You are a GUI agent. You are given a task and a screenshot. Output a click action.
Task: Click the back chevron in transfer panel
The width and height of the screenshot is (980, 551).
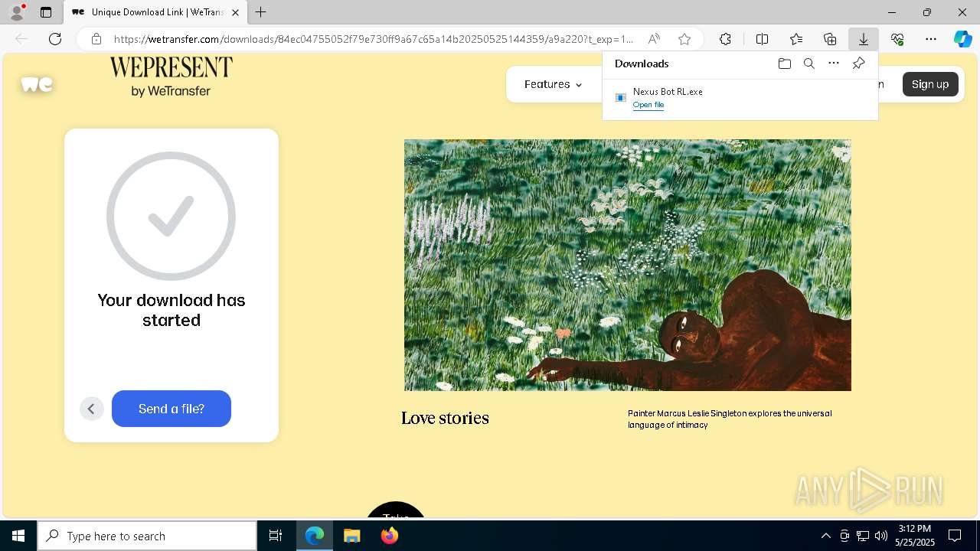91,409
